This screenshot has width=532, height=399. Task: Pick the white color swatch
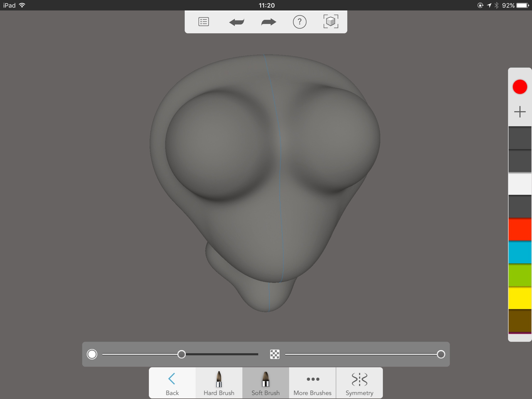tap(520, 184)
